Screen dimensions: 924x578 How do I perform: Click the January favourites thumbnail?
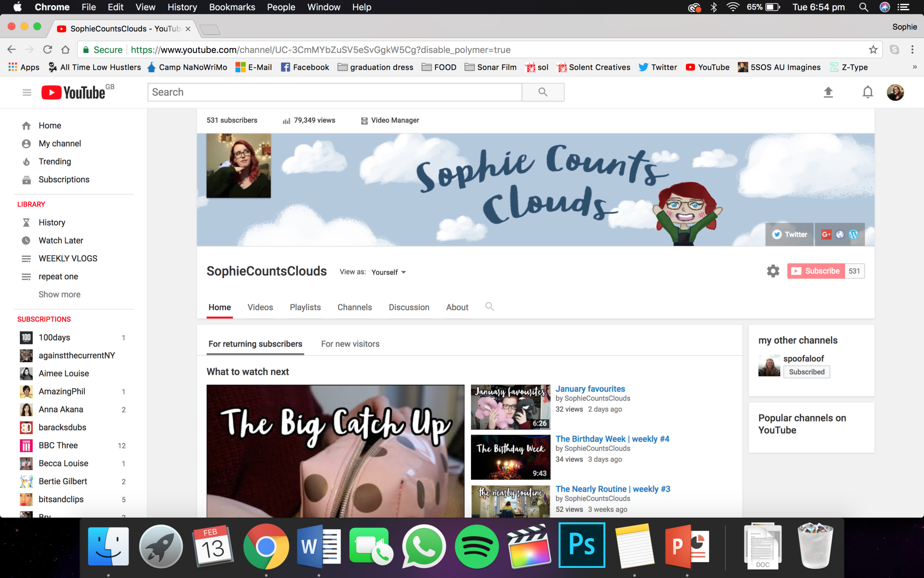(x=510, y=407)
